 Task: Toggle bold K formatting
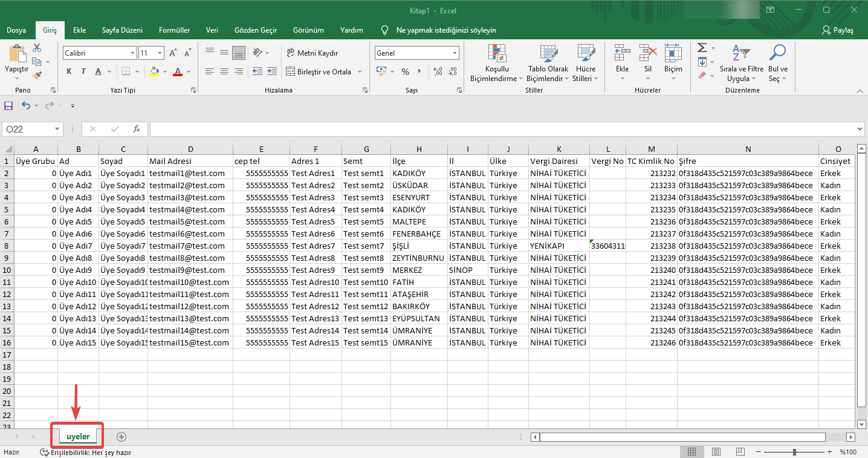(69, 71)
